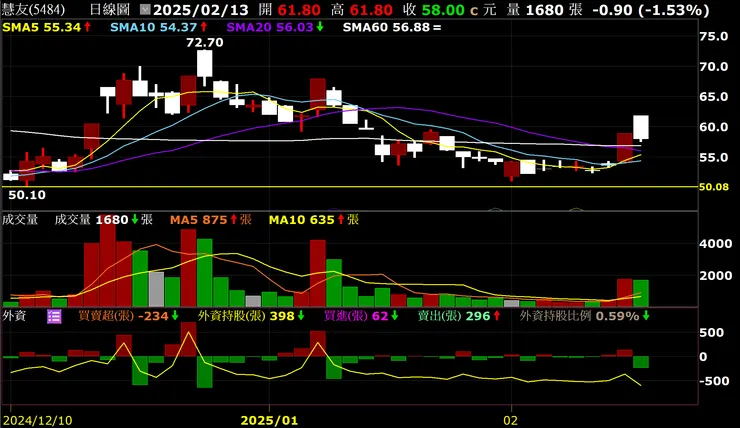This screenshot has width=740, height=428.
Task: Select the SMA20 56.03 indicator label
Action: click(x=275, y=27)
